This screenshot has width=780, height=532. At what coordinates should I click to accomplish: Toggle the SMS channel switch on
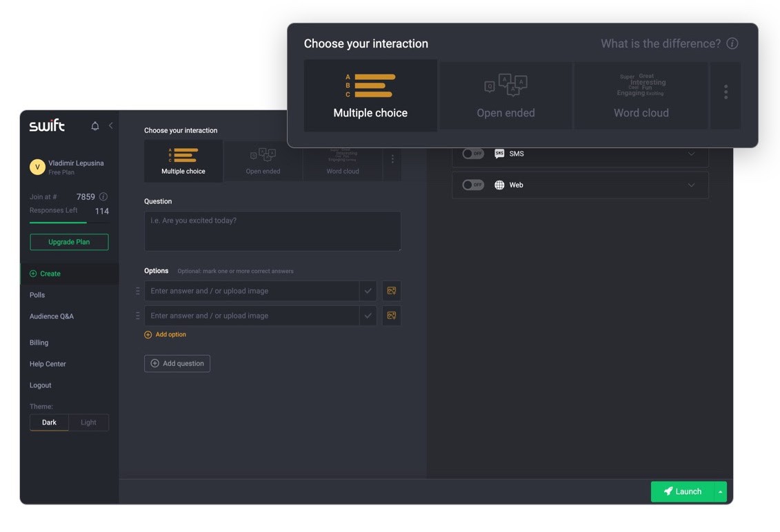tap(473, 154)
